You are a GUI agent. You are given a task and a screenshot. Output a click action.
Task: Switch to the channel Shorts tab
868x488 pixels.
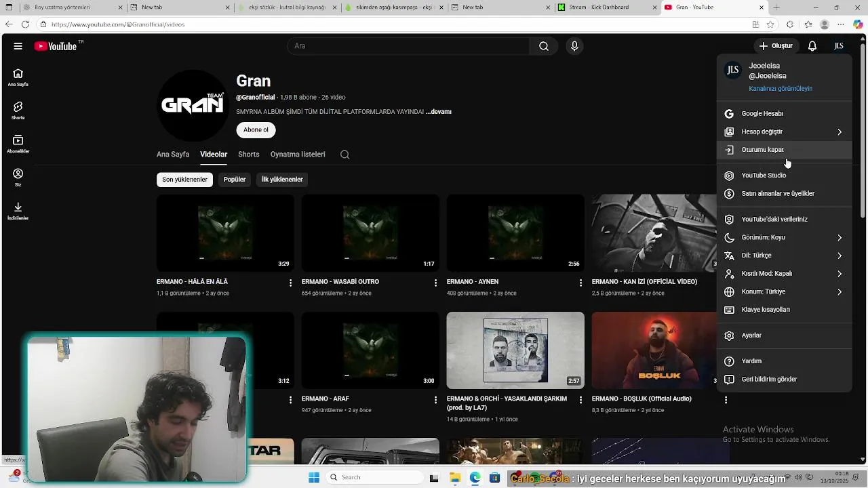point(249,155)
